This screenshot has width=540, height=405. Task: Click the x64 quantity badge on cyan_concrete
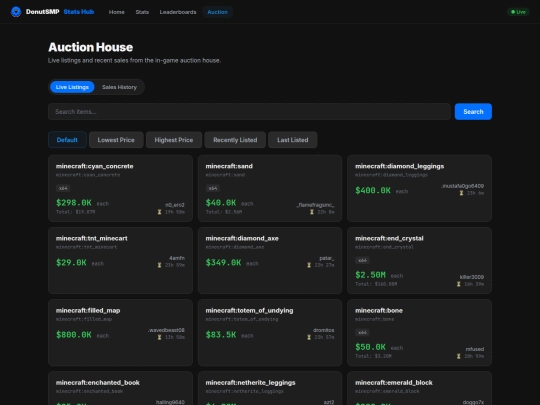[x=63, y=188]
